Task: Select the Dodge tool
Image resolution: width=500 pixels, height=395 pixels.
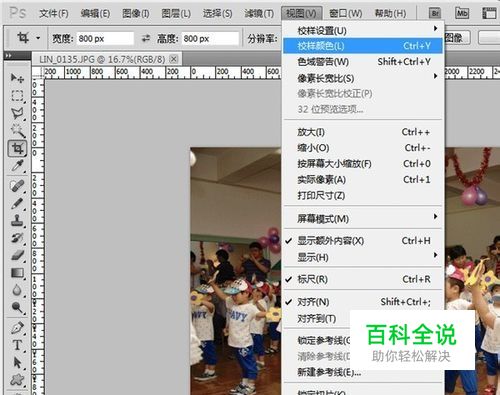Action: coord(17,307)
